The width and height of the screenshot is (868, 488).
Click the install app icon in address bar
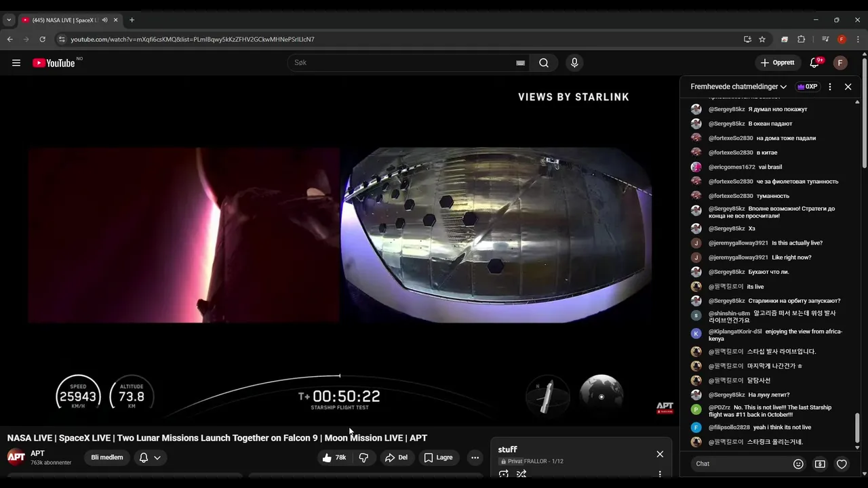point(747,39)
